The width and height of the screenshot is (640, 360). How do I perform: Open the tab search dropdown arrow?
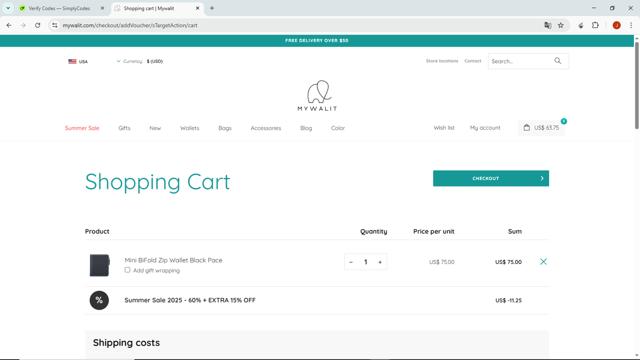8,8
